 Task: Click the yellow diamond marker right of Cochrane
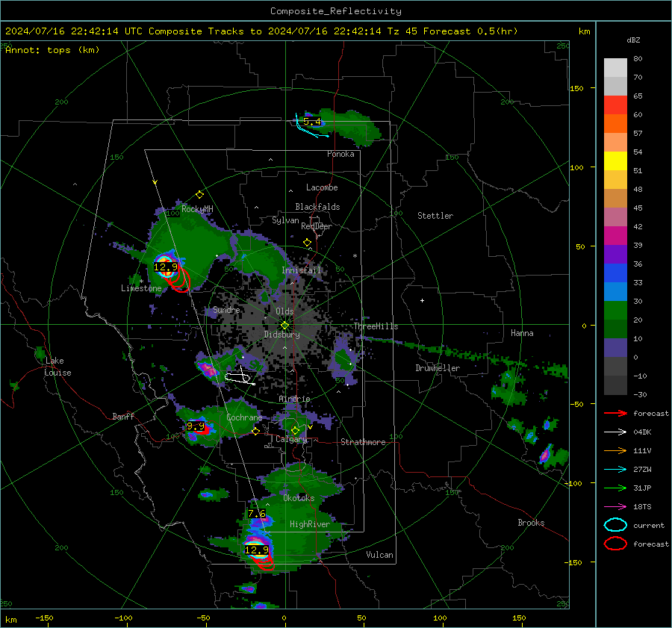tap(256, 432)
